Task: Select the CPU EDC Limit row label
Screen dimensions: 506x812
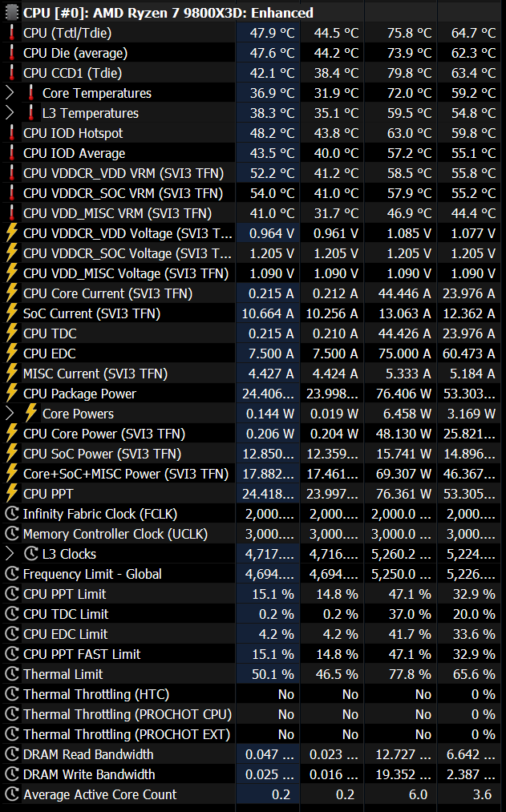Action: pyautogui.click(x=65, y=634)
